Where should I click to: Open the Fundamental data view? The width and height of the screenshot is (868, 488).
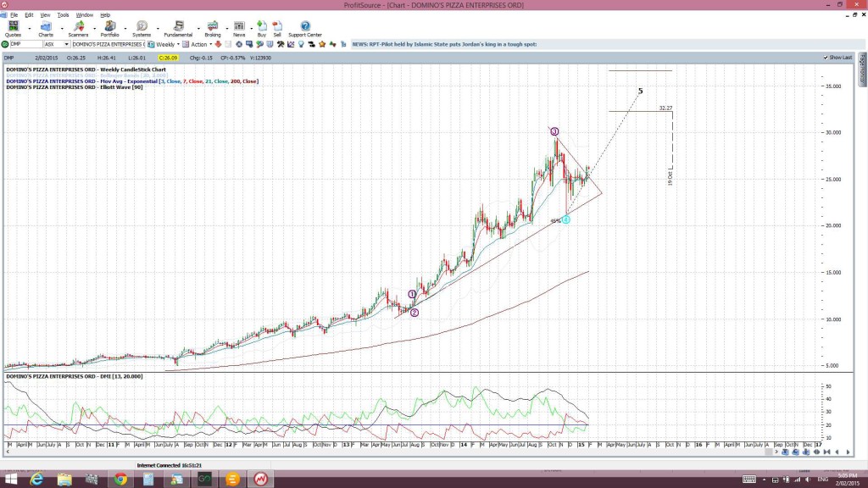pos(178,29)
